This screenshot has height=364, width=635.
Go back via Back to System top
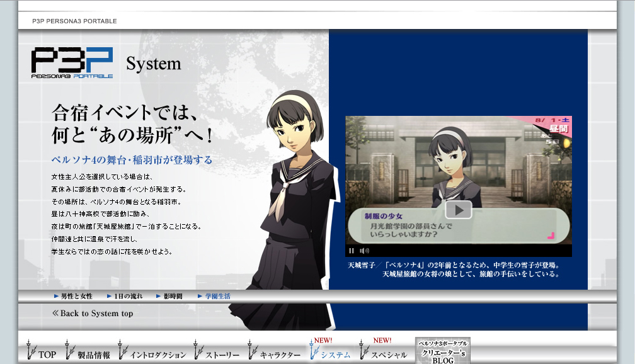click(x=93, y=314)
